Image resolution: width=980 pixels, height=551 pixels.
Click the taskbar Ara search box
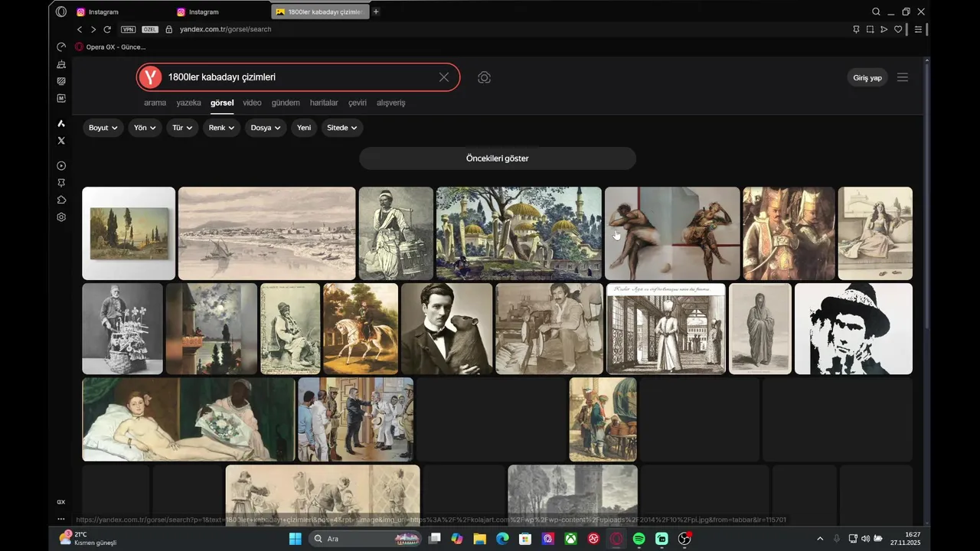coord(367,539)
